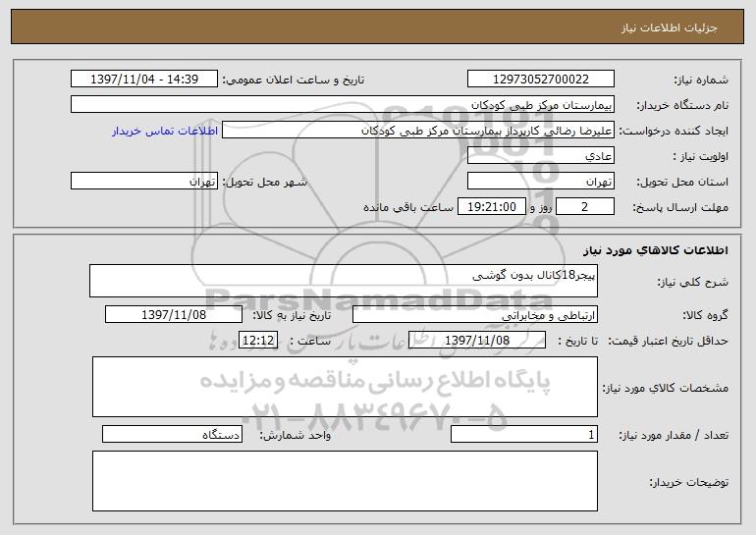Click the goods specifications text area
Image resolution: width=756 pixels, height=535 pixels.
click(x=345, y=387)
